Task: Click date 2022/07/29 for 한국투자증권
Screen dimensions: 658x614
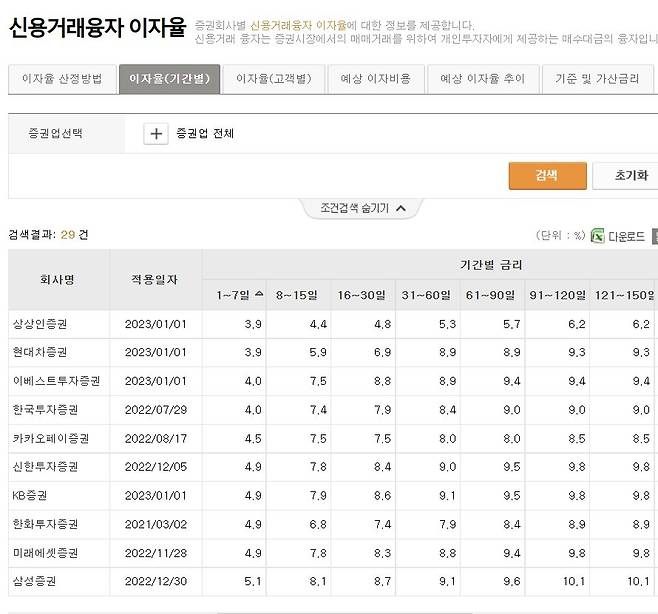Action: 156,410
